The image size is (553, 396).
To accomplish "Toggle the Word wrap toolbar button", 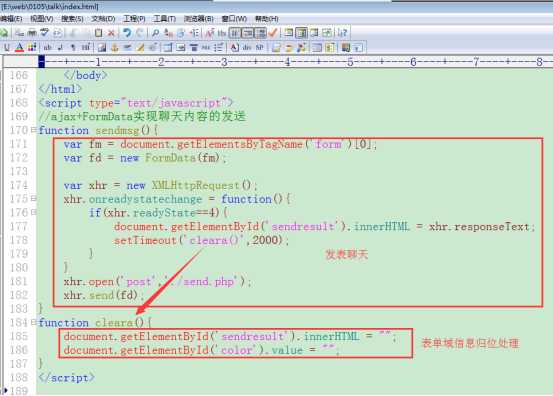I will coord(235,33).
